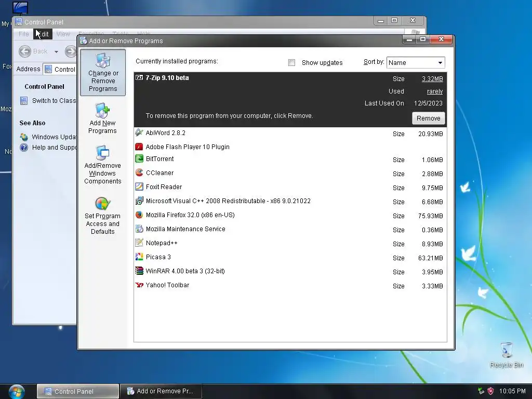This screenshot has height=399, width=532.
Task: Select Mozilla Firefox 32.0 entry
Action: [290, 215]
